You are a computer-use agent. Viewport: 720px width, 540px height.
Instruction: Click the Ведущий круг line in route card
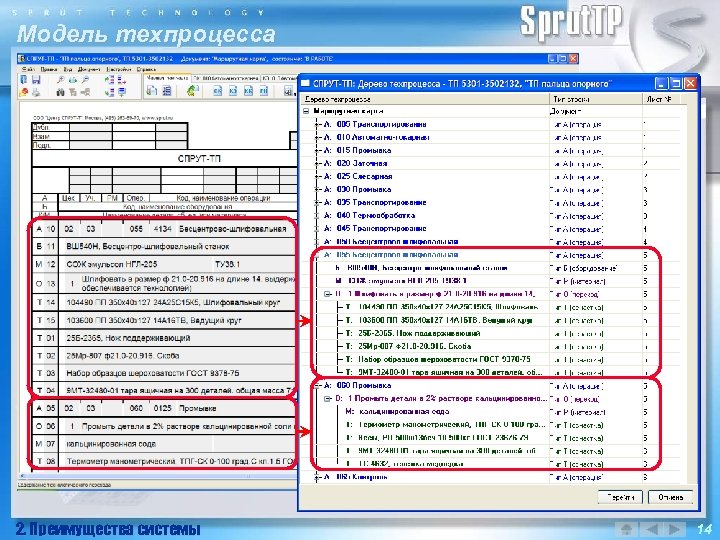(154, 321)
